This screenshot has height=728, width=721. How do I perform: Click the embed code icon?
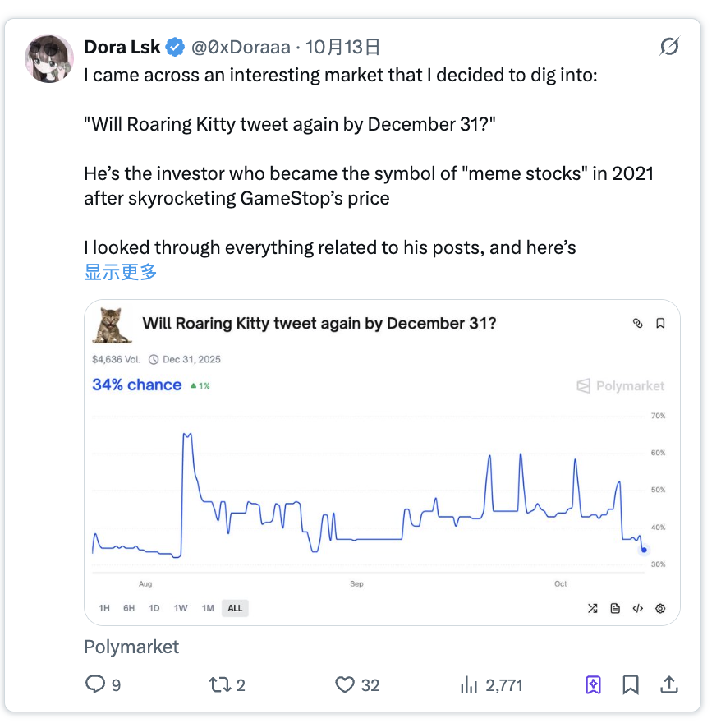[637, 609]
